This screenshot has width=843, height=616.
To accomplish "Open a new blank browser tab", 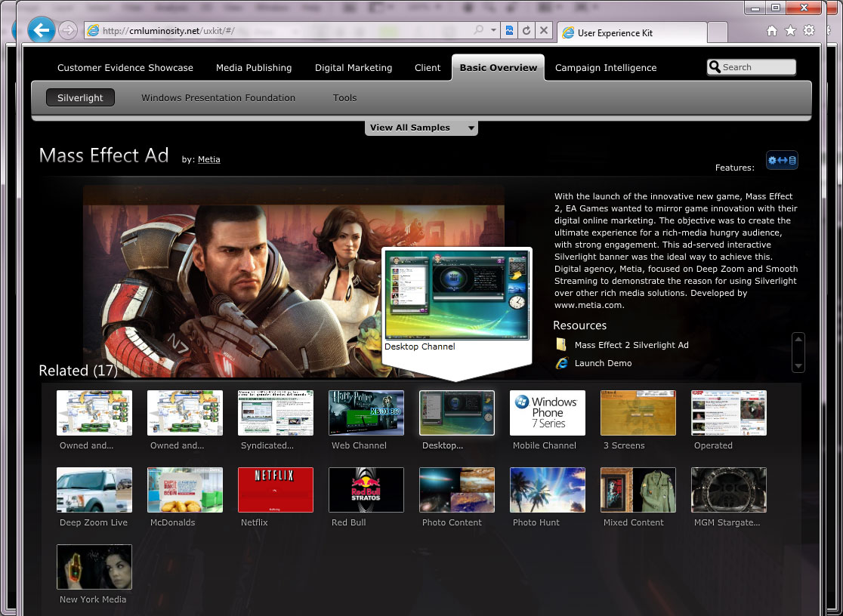I will point(717,32).
